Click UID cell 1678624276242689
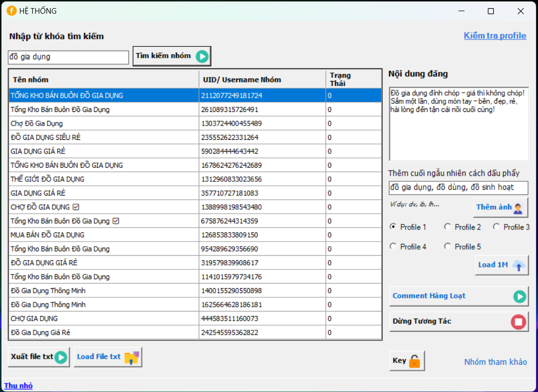 click(x=263, y=165)
